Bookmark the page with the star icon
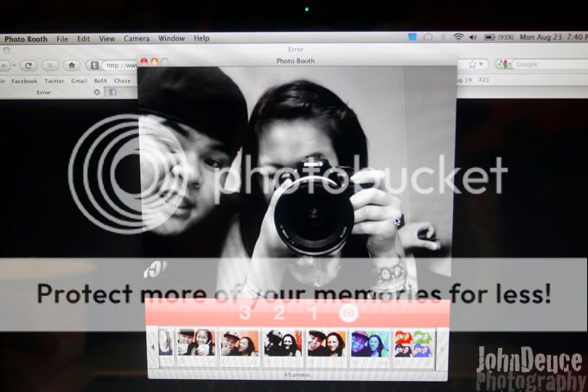Image resolution: width=588 pixels, height=392 pixels. [472, 65]
